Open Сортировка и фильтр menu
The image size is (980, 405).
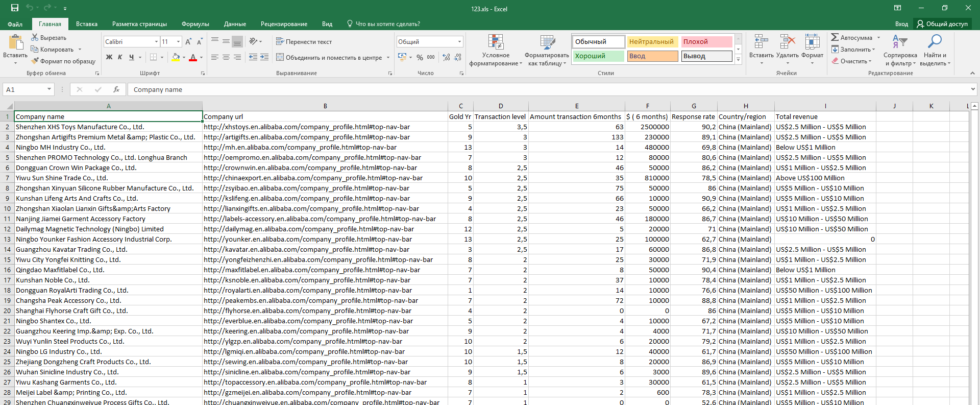coord(900,50)
